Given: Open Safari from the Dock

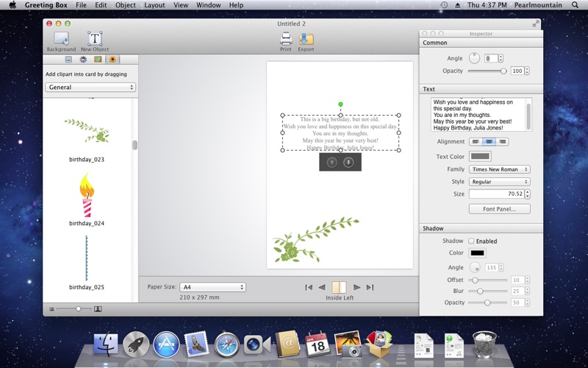Looking at the screenshot, I should (227, 344).
